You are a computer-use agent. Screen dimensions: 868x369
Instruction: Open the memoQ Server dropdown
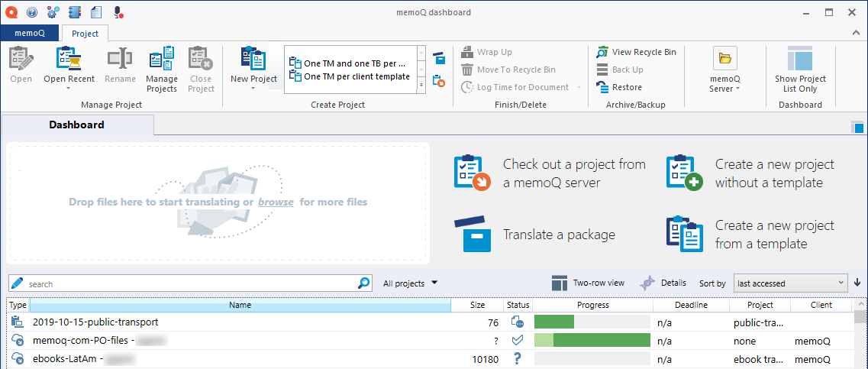tap(724, 70)
